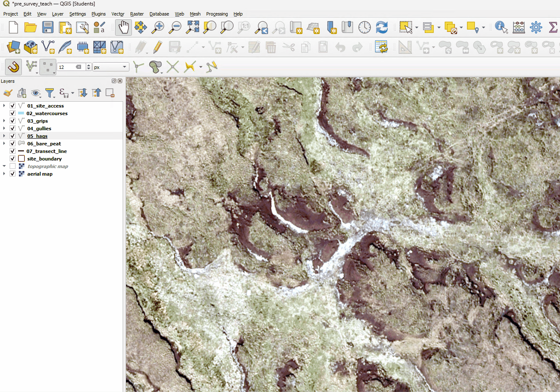Click the 02_watercourses light blue swatch
The height and width of the screenshot is (392, 560).
tap(21, 113)
